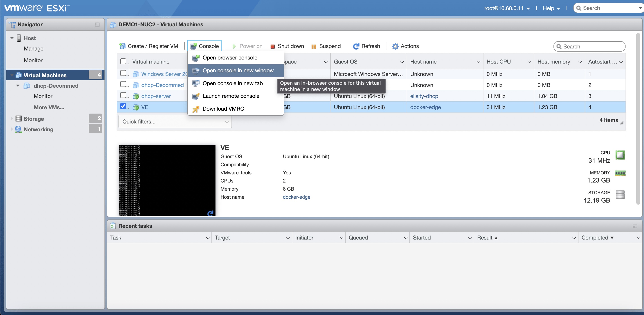Screen dimensions: 644x315
Task: Refresh the VE console thumbnail icon
Action: [210, 213]
